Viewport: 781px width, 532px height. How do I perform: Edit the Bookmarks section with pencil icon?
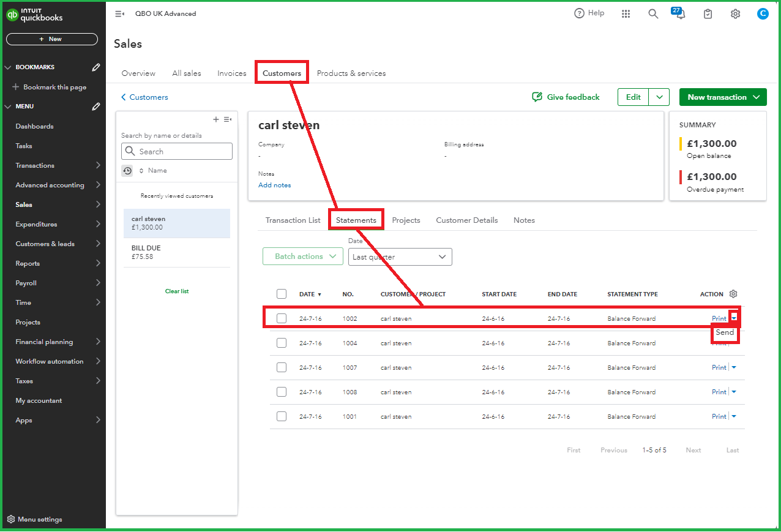click(x=95, y=67)
